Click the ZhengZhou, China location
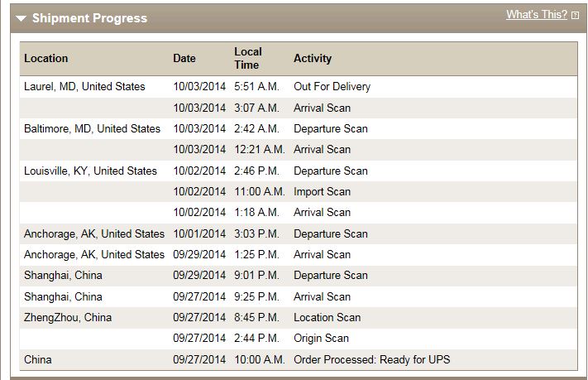 [68, 317]
